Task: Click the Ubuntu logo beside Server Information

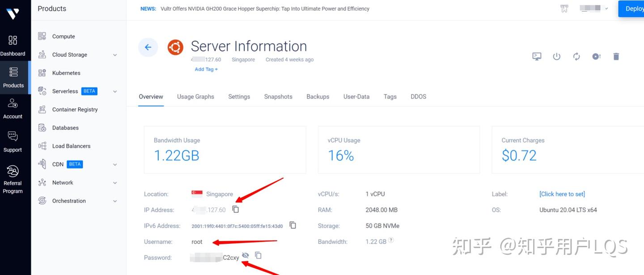Action: click(x=175, y=47)
